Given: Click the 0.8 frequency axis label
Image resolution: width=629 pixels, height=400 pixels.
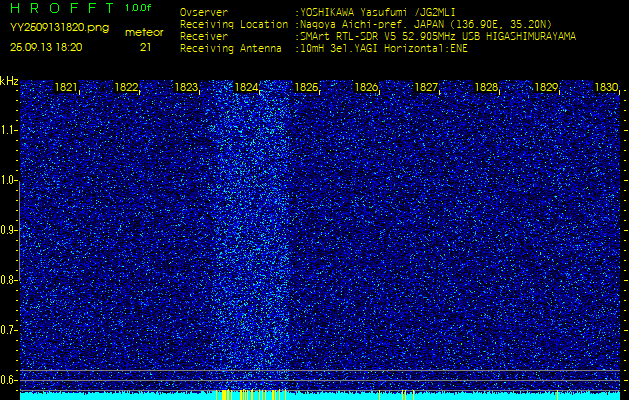Looking at the screenshot, I should pyautogui.click(x=8, y=280).
